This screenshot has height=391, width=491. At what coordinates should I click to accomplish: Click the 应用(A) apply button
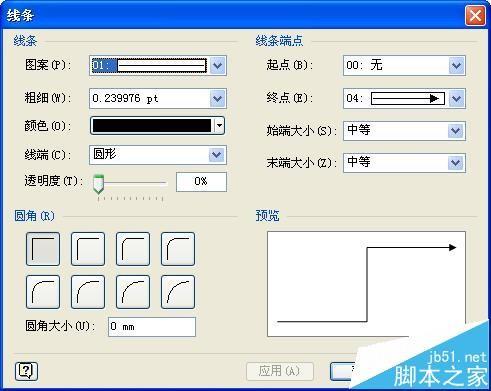280,371
